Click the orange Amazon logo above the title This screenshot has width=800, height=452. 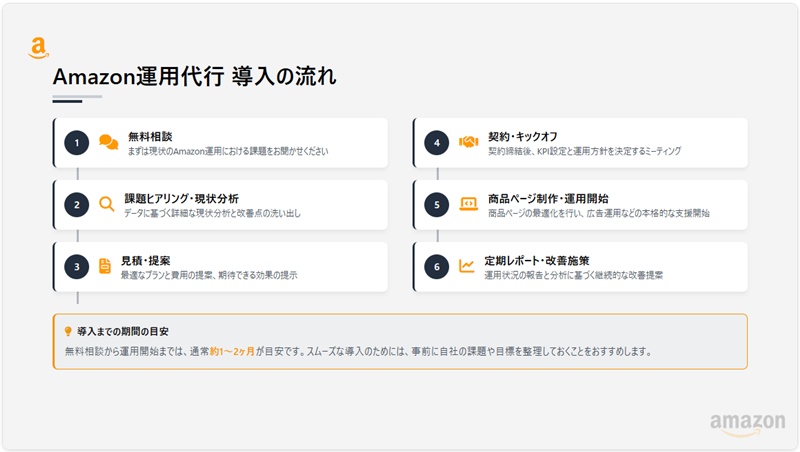38,48
